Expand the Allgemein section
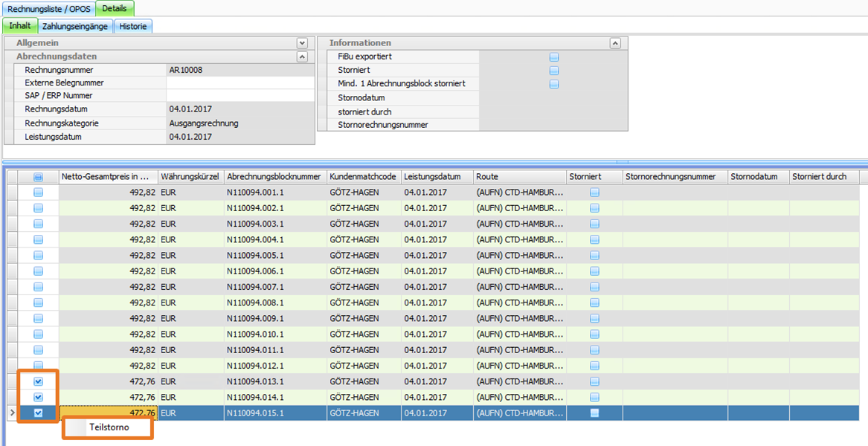The height and width of the screenshot is (446, 868). click(301, 44)
